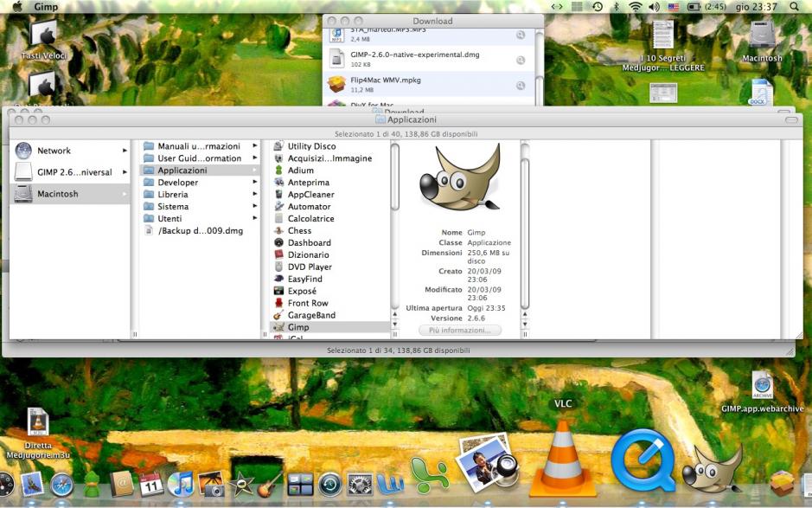Expand the Manuali folder arrow

coord(255,146)
